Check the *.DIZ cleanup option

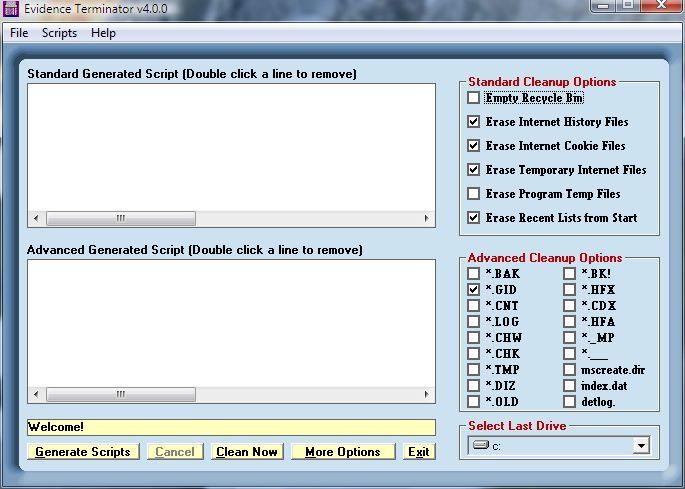click(474, 385)
